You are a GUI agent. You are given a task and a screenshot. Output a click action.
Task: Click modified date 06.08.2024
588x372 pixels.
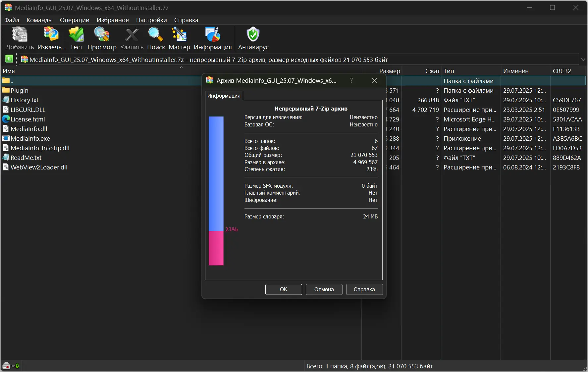pyautogui.click(x=524, y=167)
